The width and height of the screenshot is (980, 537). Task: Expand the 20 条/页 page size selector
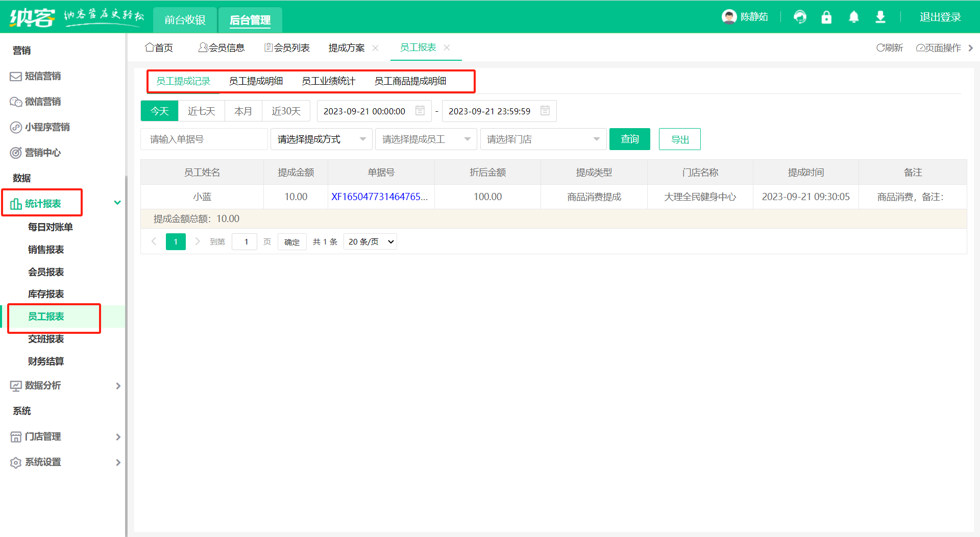click(x=371, y=242)
